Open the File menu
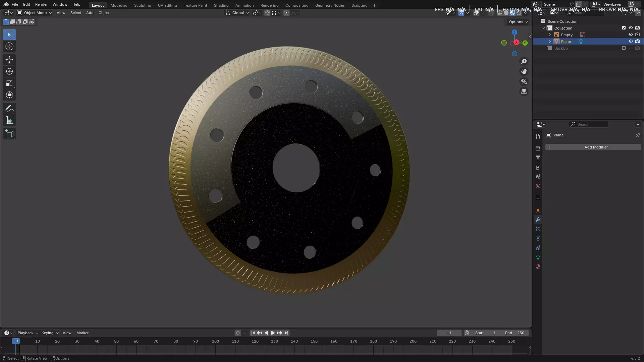644x362 pixels. tap(15, 4)
